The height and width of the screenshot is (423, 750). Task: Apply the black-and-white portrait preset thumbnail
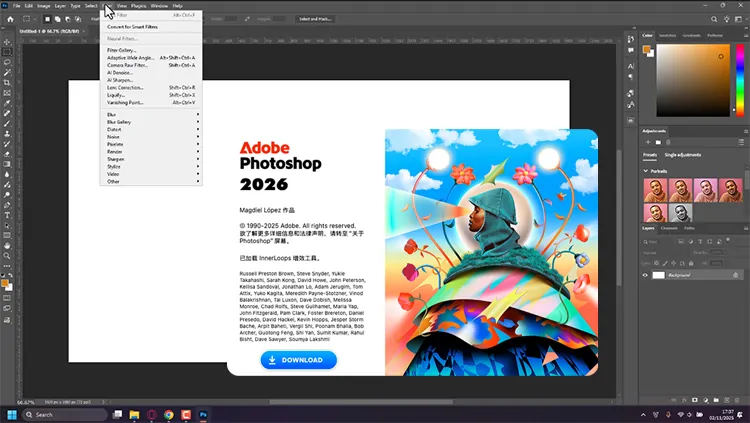pos(681,213)
